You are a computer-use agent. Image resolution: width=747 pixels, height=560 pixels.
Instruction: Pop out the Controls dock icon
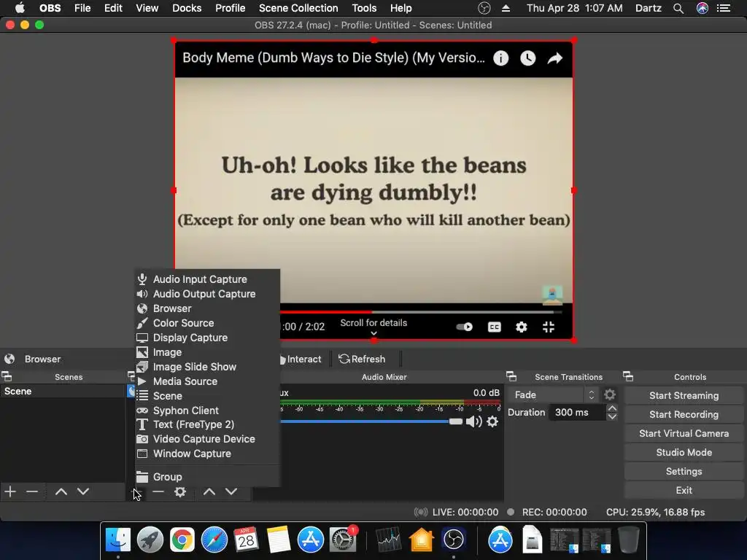[628, 377]
